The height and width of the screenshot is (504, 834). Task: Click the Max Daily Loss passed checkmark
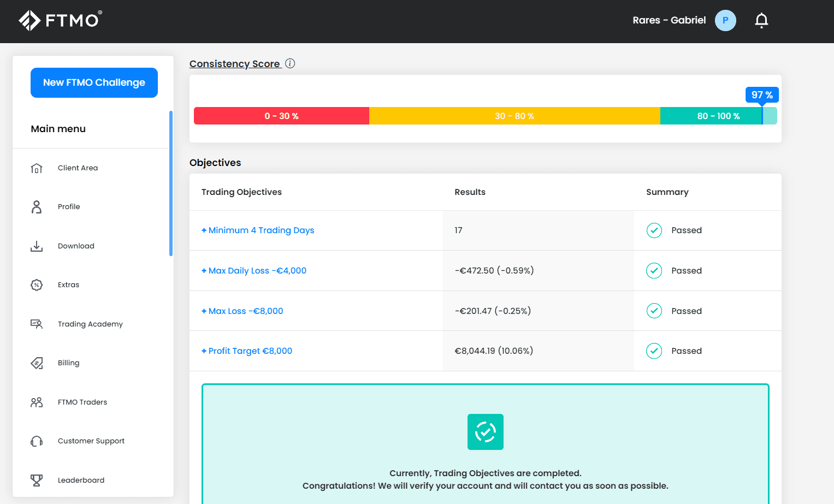point(654,270)
